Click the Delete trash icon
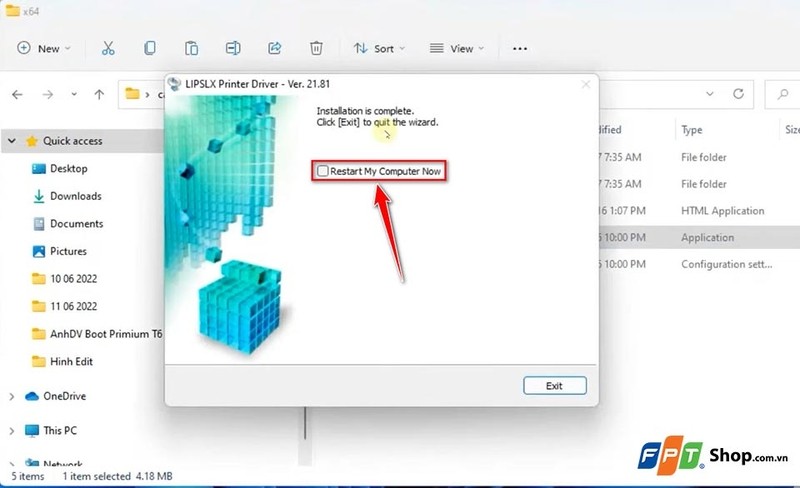The image size is (800, 488). click(x=316, y=48)
